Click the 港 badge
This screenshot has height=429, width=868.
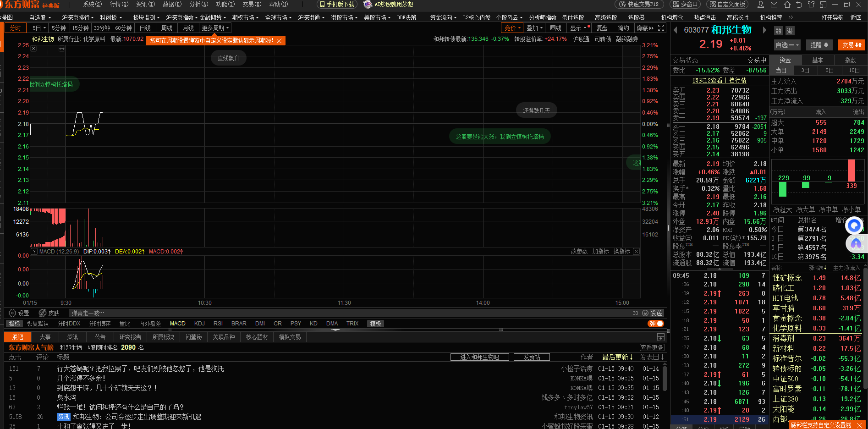click(x=790, y=31)
